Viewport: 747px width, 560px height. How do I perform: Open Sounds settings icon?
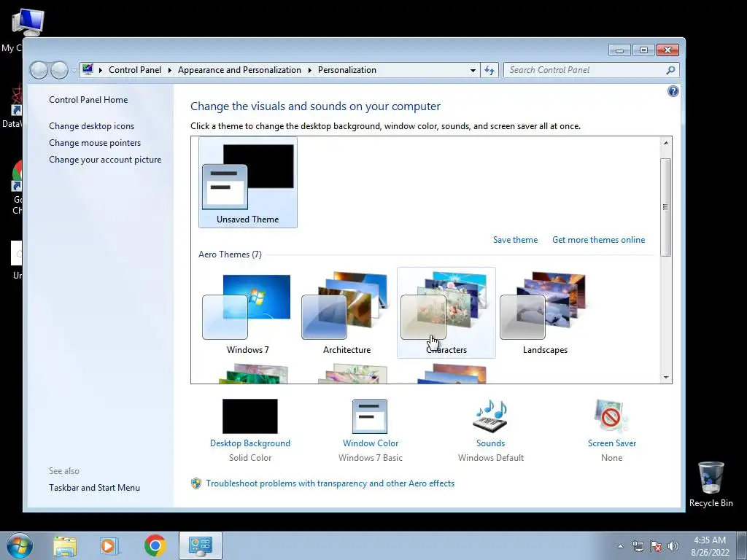point(490,416)
